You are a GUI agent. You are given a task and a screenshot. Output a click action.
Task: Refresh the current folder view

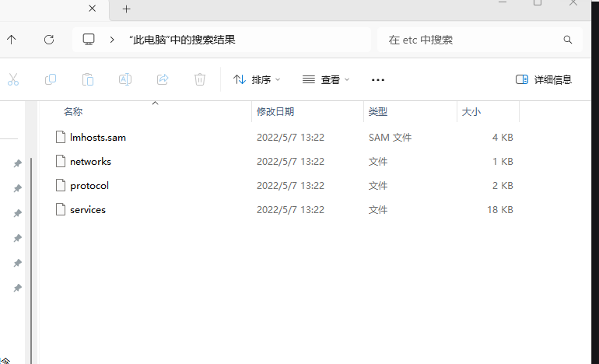pos(49,40)
